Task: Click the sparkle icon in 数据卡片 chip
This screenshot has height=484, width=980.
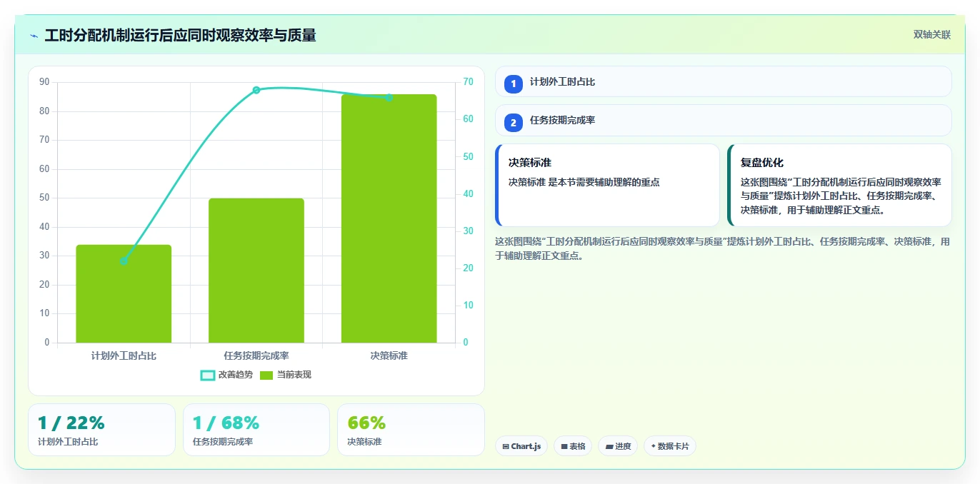Action: click(x=653, y=447)
